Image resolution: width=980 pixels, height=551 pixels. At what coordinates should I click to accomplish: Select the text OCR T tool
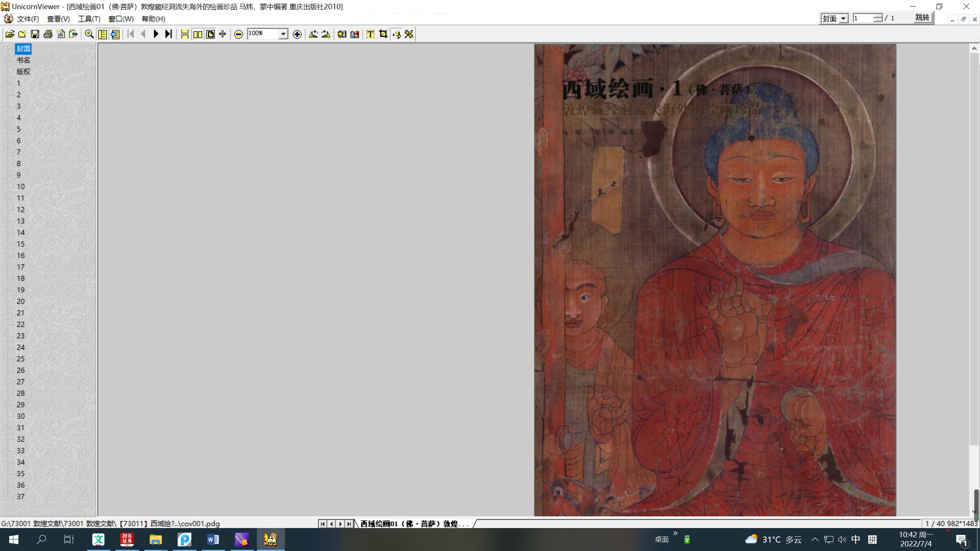(370, 34)
